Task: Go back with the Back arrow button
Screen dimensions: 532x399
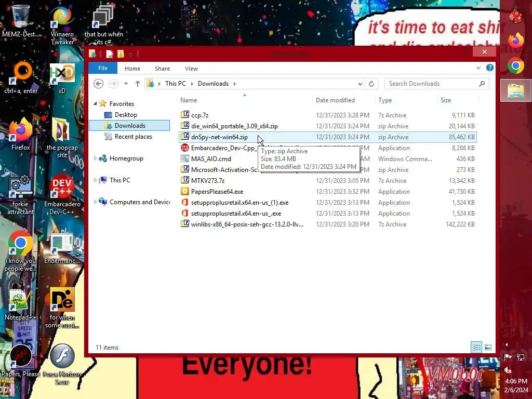Action: [98, 84]
